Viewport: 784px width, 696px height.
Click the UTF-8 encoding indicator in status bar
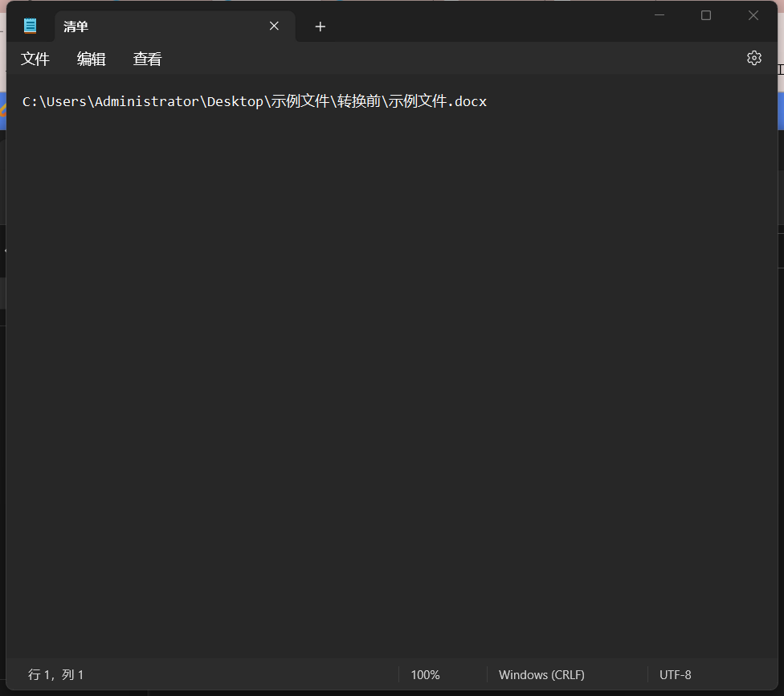tap(675, 674)
